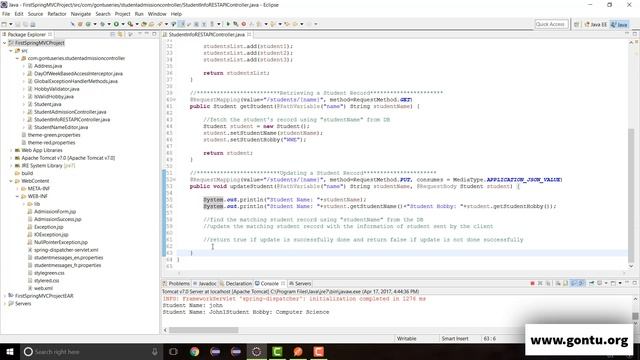Open the Source menu
Viewport: 640px width, 360px height.
35,14
